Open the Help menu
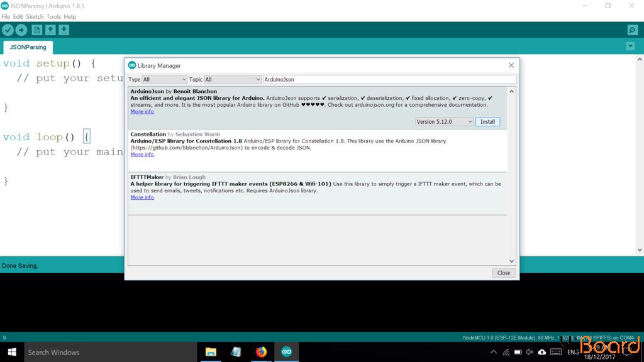The width and height of the screenshot is (644, 362). pos(70,17)
